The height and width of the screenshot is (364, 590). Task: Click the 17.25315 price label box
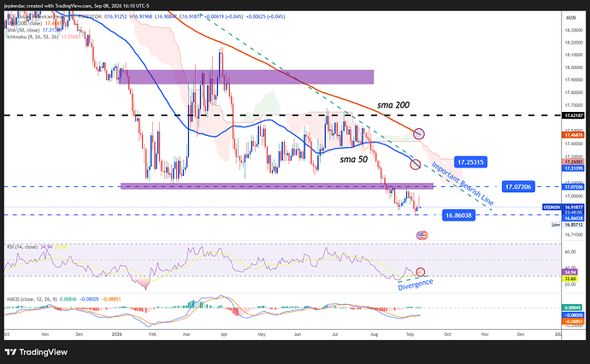click(x=470, y=162)
